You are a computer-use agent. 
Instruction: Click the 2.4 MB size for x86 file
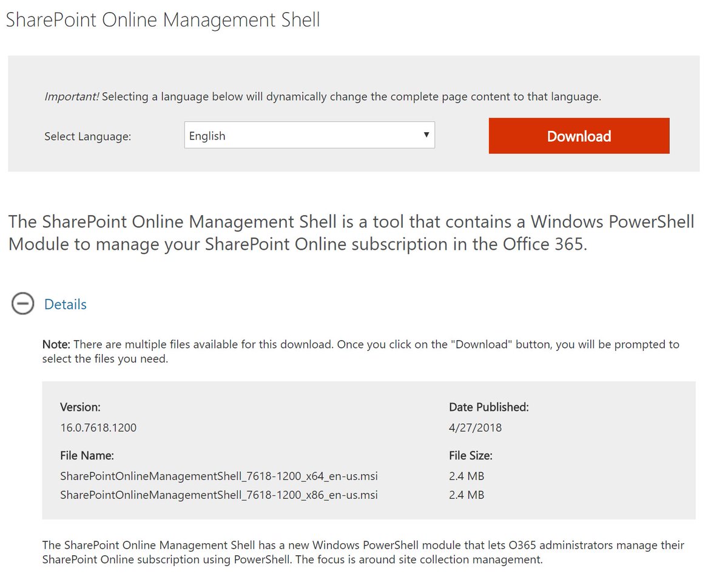(x=467, y=495)
